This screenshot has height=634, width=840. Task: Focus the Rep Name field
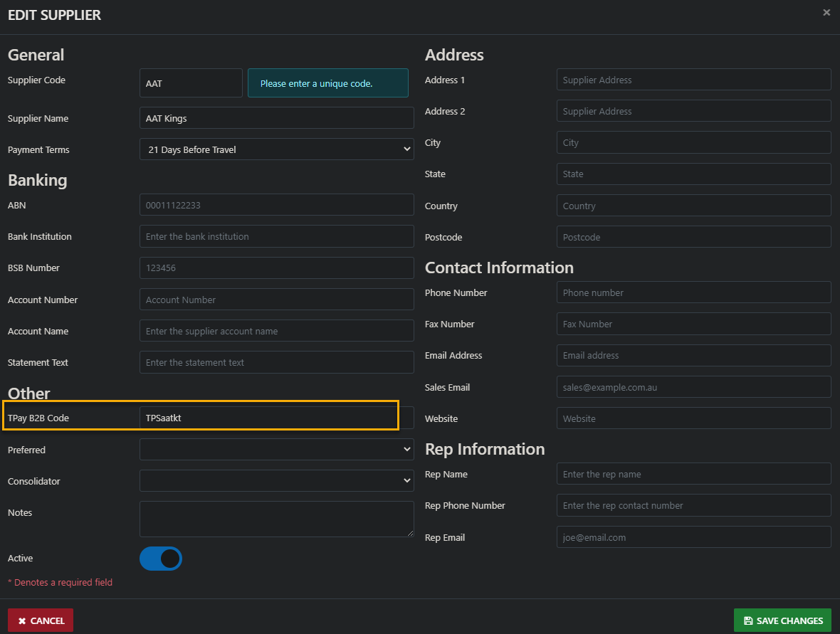point(693,474)
